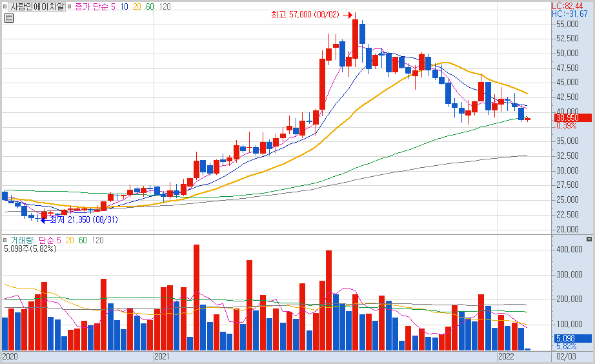This screenshot has width=595, height=364.
Task: Select the gray 120-day volume average label
Action: [x=97, y=240]
